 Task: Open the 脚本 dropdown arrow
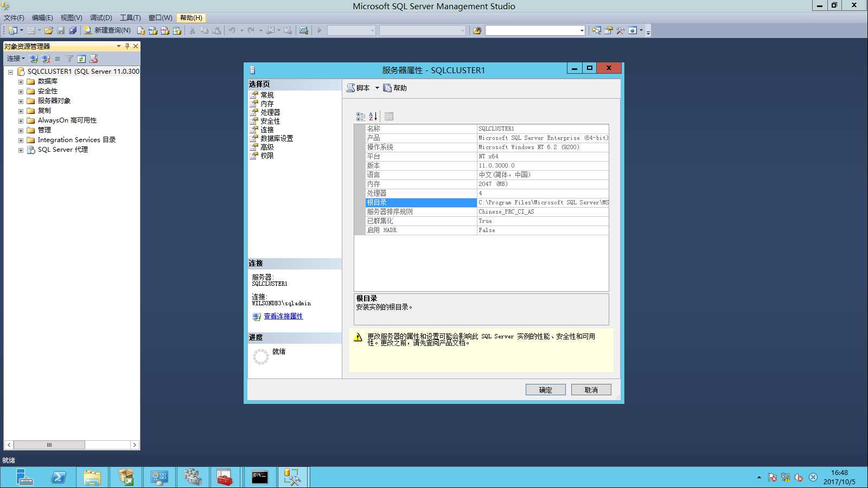pos(377,88)
